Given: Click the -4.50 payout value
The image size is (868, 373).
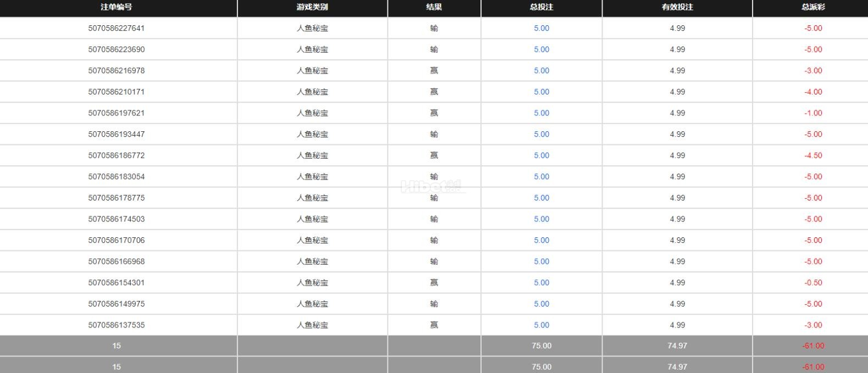Looking at the screenshot, I should point(813,155).
